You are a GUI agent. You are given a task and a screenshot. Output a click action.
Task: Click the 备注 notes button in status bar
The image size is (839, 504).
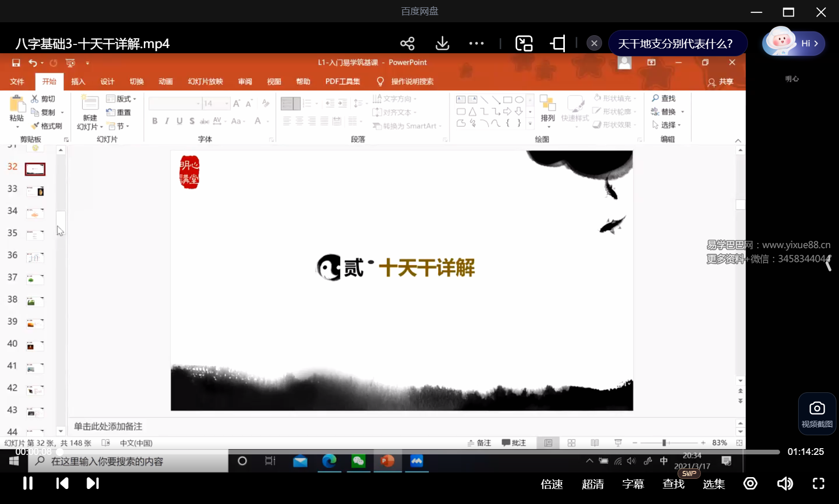[479, 443]
